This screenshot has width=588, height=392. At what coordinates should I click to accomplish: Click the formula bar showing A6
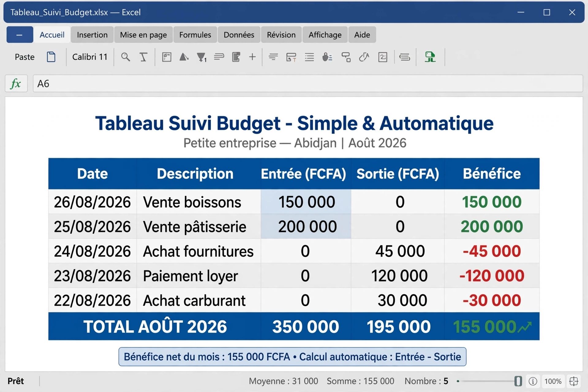(308, 84)
